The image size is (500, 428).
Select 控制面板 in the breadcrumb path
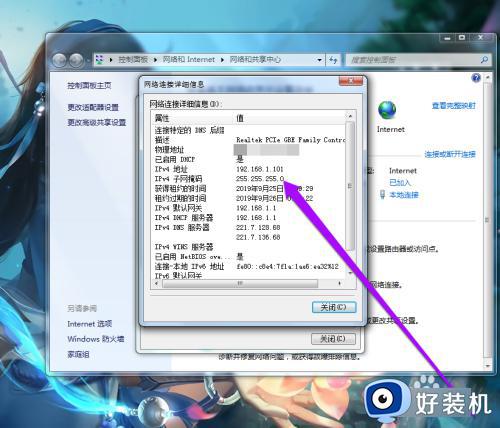(133, 60)
